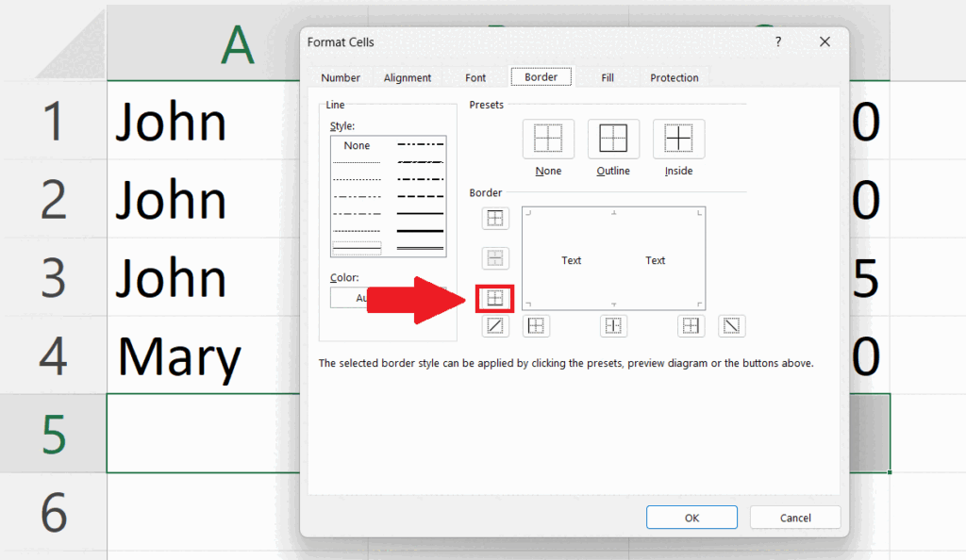Select the None border preset
The image size is (966, 560).
coord(548,139)
